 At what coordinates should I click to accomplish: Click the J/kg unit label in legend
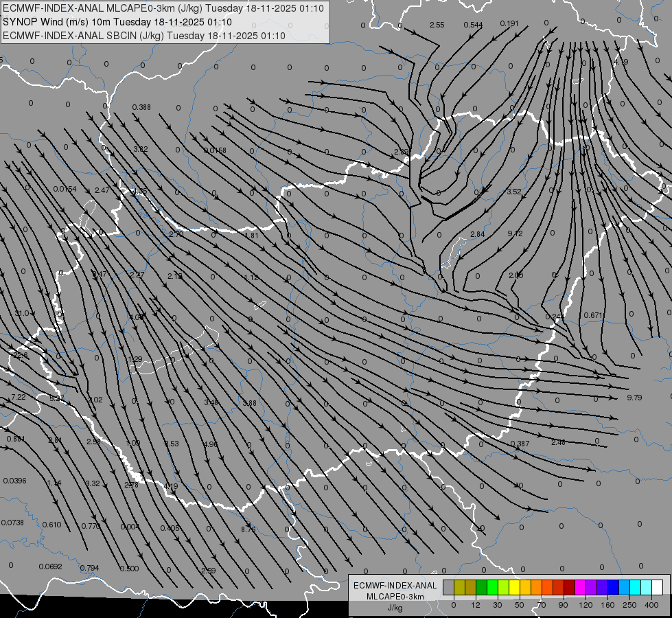[395, 608]
